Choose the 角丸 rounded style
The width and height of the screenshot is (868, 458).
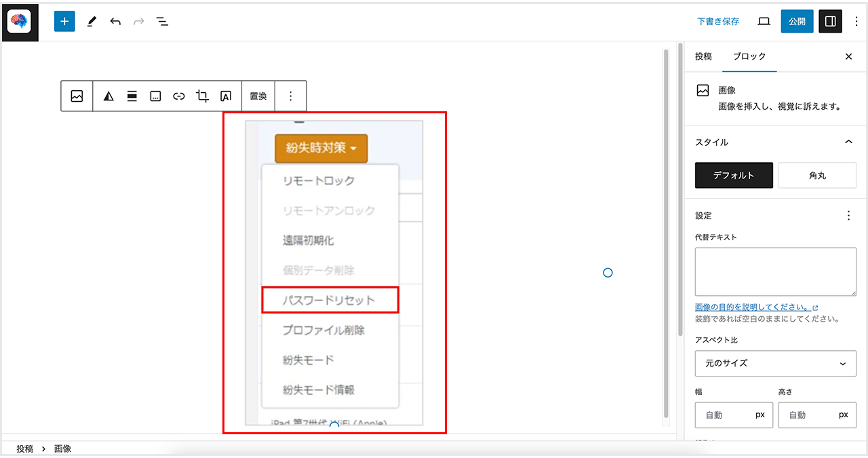tap(817, 175)
